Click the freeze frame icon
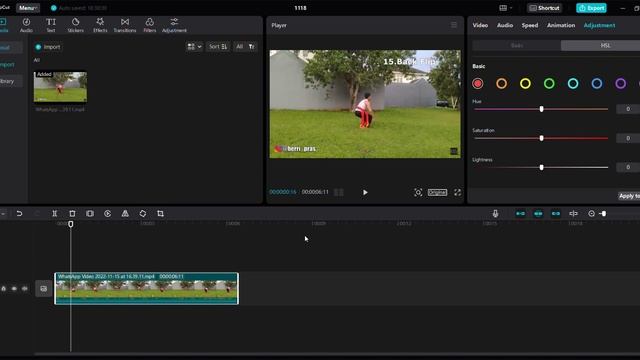 (x=90, y=213)
